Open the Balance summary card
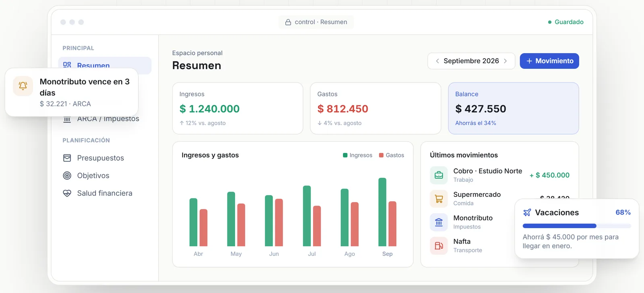The height and width of the screenshot is (293, 644). (x=514, y=108)
